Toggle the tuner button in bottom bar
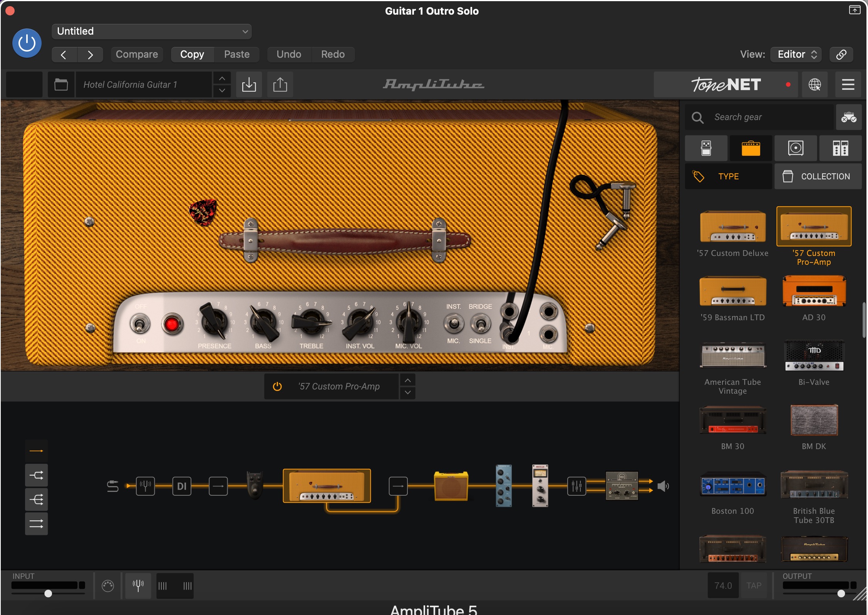This screenshot has height=615, width=868. click(x=138, y=586)
